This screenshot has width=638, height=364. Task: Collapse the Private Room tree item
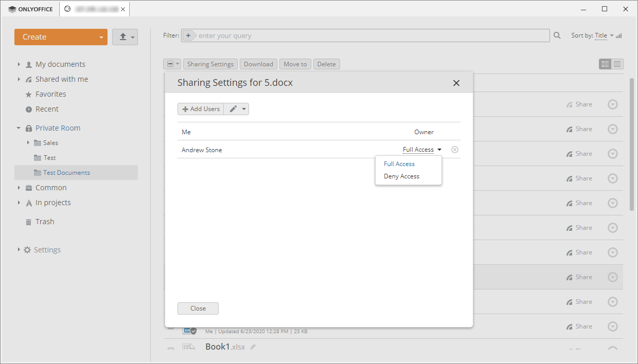[x=19, y=128]
